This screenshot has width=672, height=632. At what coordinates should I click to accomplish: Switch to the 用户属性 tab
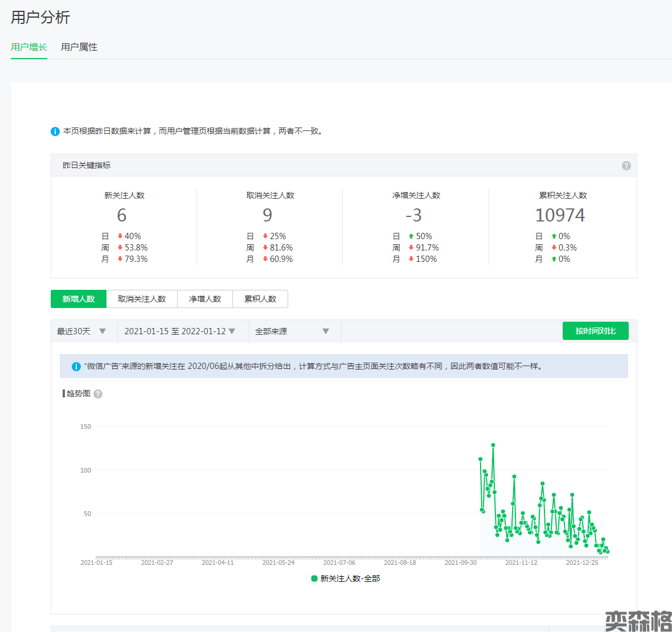pos(79,47)
